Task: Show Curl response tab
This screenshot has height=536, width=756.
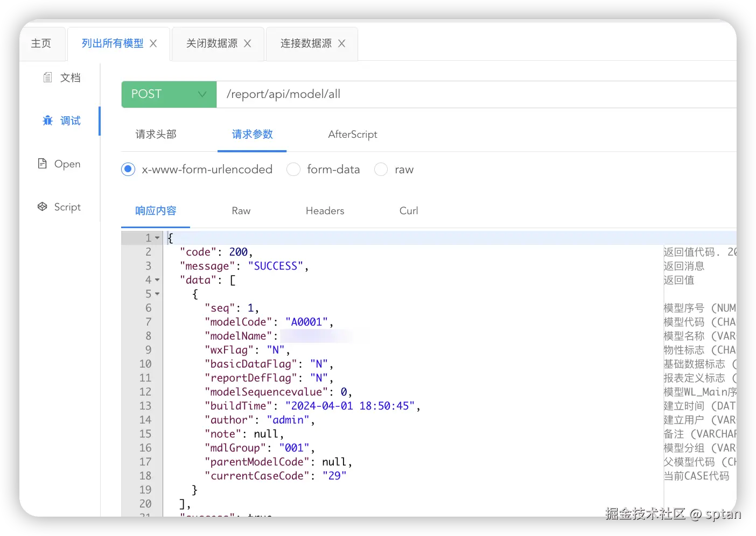Action: (409, 211)
